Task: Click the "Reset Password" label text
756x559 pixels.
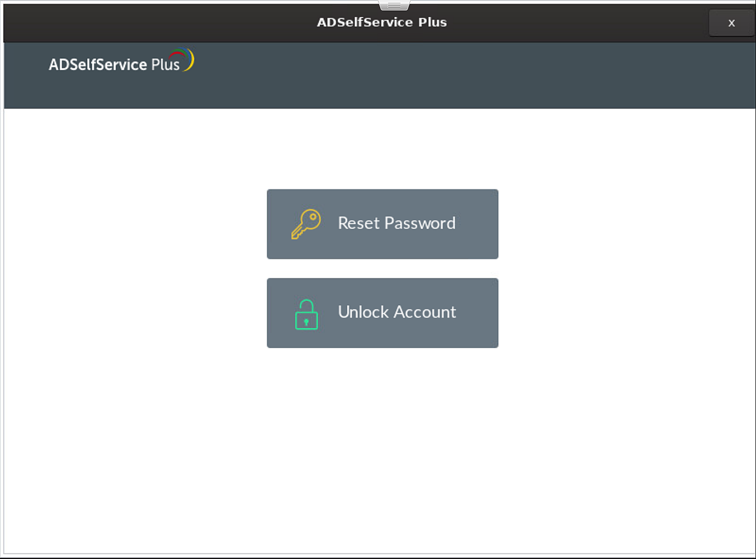Action: point(396,223)
